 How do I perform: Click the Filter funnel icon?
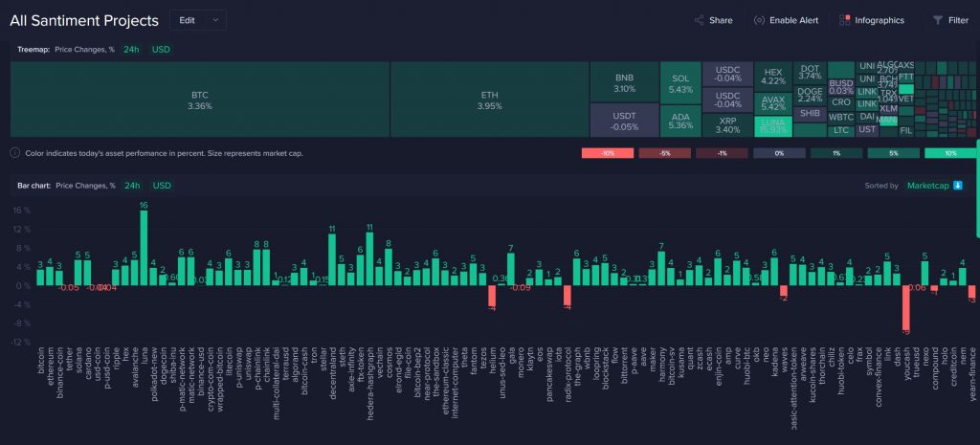coord(937,20)
